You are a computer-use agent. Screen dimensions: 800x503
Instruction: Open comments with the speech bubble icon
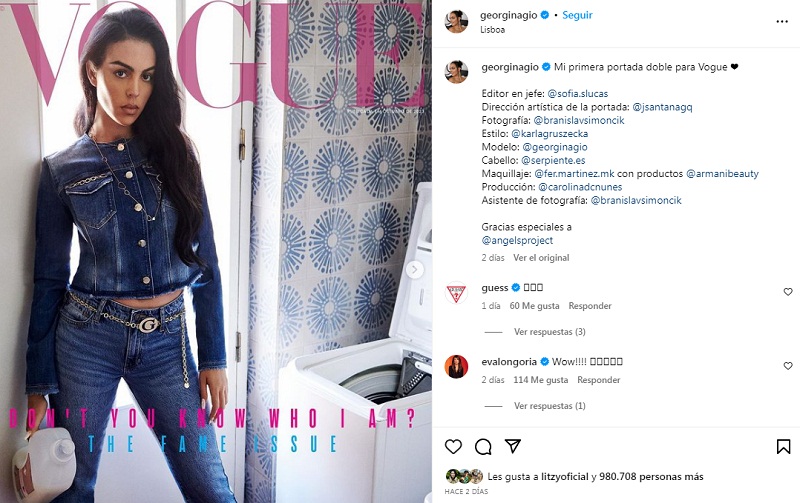click(x=483, y=447)
